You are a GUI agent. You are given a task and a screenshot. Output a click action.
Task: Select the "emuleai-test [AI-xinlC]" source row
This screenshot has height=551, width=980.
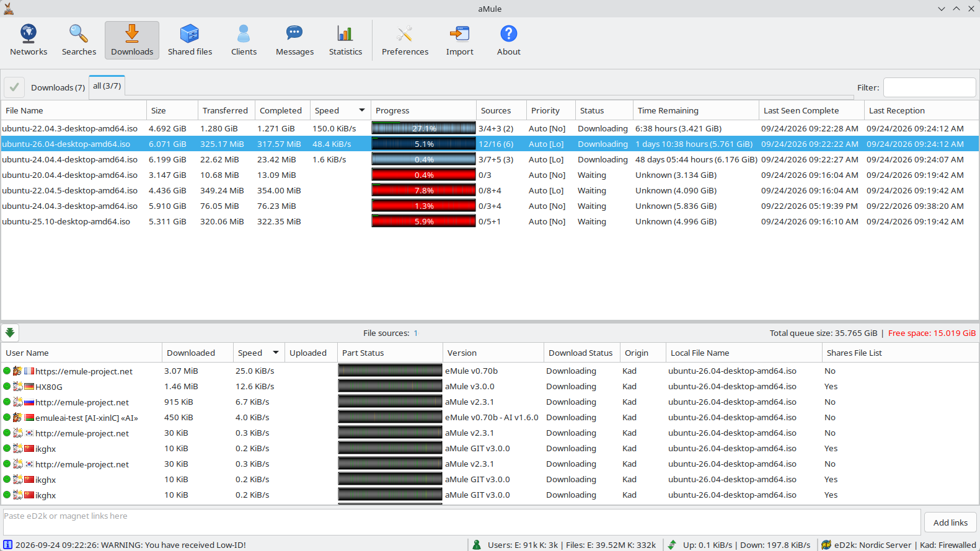click(490, 417)
